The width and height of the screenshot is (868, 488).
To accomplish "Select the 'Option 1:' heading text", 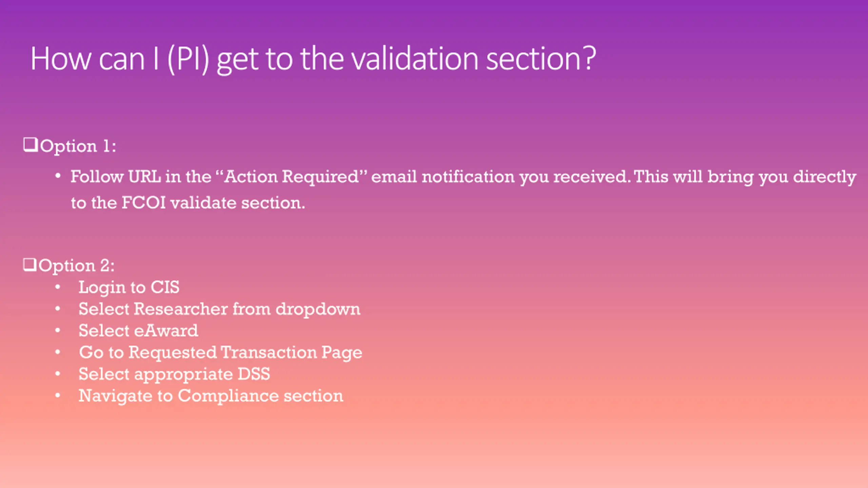I will tap(78, 146).
